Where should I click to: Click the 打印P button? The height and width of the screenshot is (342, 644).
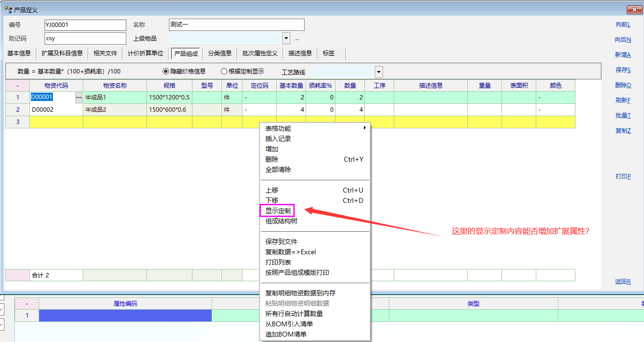pos(622,176)
